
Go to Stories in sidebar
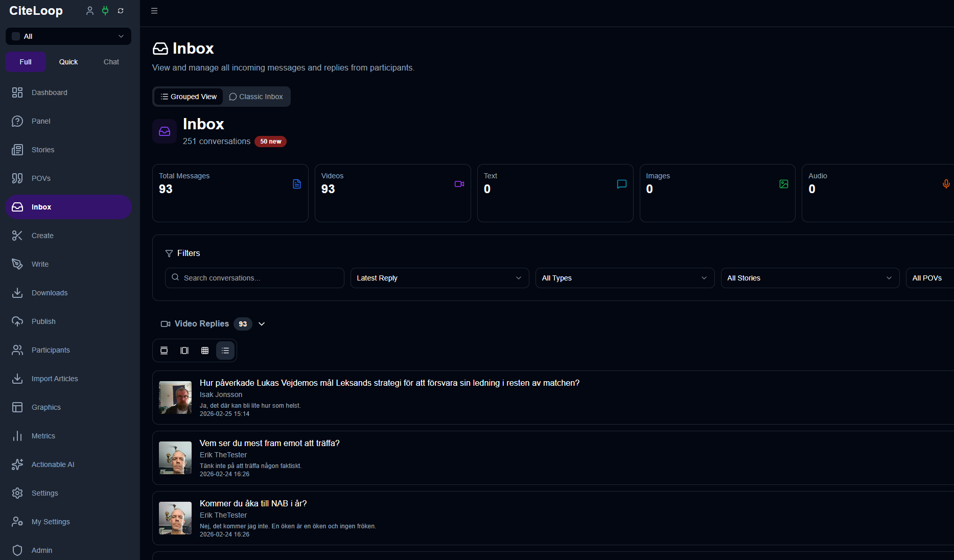68,150
